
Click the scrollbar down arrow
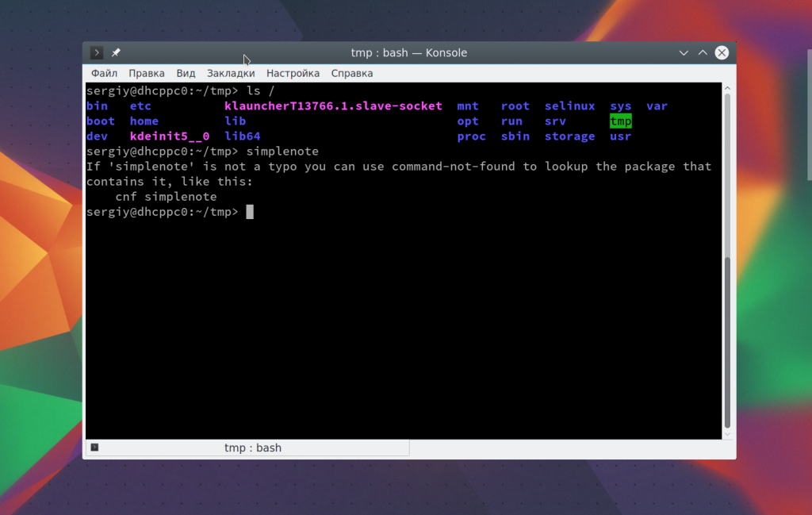pos(727,432)
